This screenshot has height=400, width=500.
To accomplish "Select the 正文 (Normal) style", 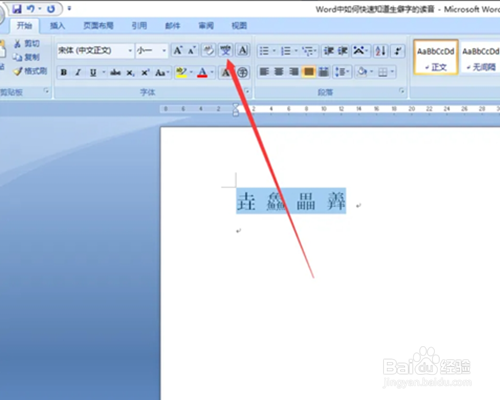I will click(436, 57).
